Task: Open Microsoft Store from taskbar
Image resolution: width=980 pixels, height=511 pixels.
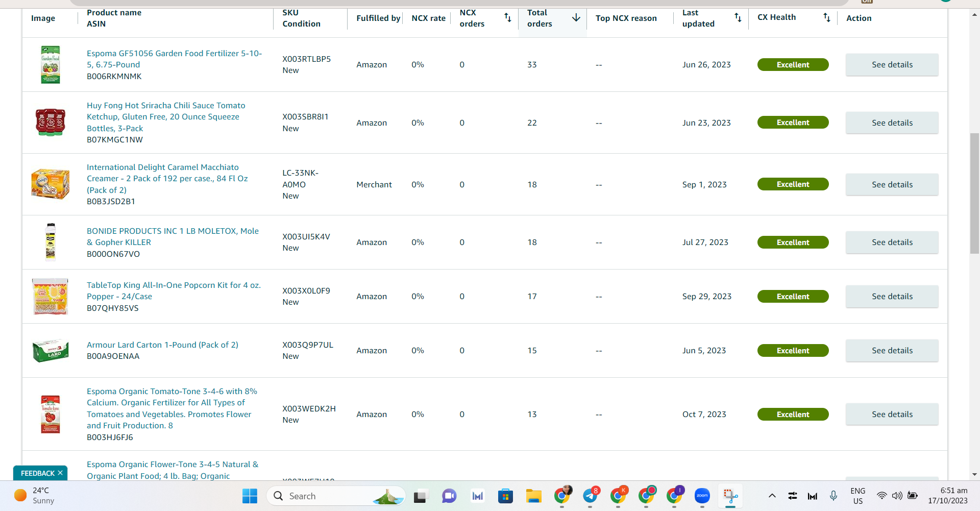Action: (x=505, y=496)
